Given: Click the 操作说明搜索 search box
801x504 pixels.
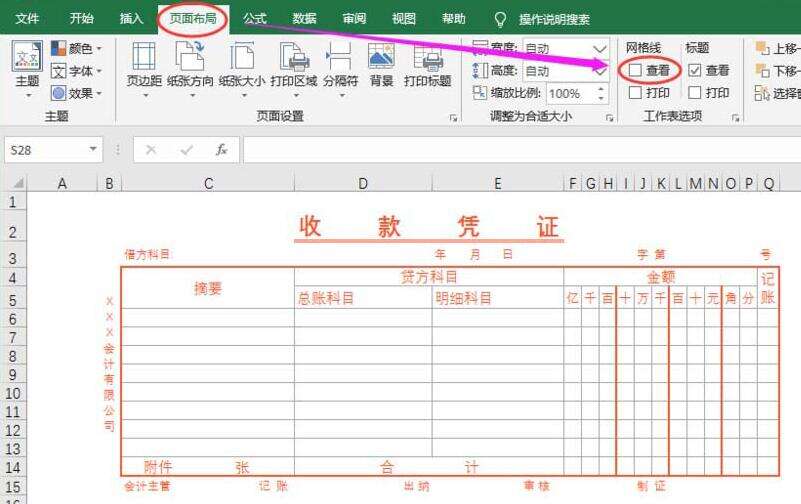Looking at the screenshot, I should point(554,19).
